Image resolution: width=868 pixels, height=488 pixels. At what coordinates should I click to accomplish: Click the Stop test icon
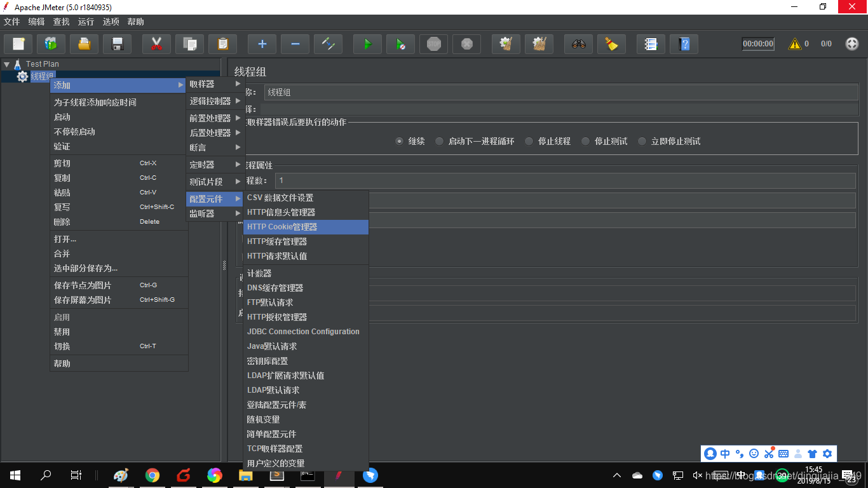[x=433, y=44]
